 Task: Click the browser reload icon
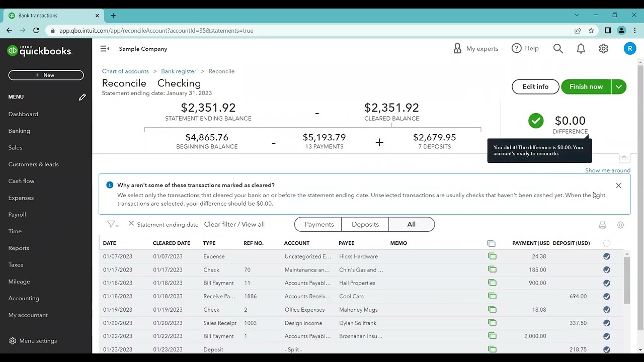37,31
